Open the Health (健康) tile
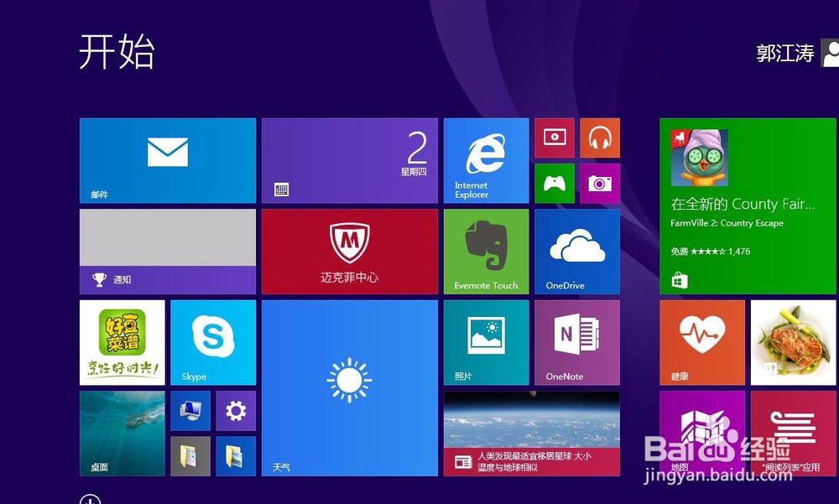Viewport: 839px width, 504px height. pyautogui.click(x=702, y=342)
